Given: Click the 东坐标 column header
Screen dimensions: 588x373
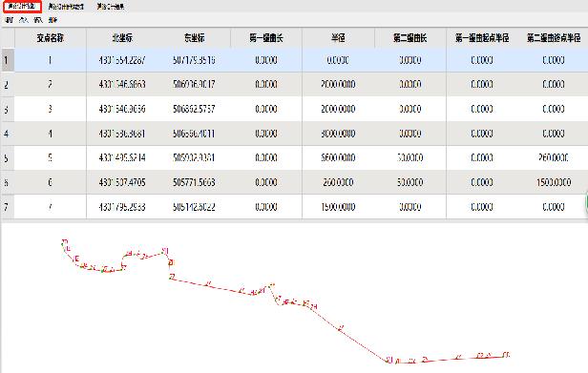Looking at the screenshot, I should click(x=195, y=38).
